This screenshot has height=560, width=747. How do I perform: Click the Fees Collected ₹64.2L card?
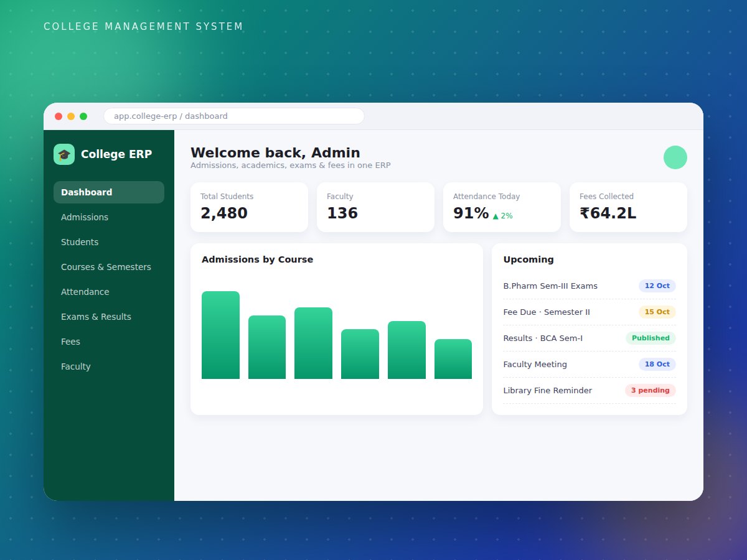(x=628, y=207)
